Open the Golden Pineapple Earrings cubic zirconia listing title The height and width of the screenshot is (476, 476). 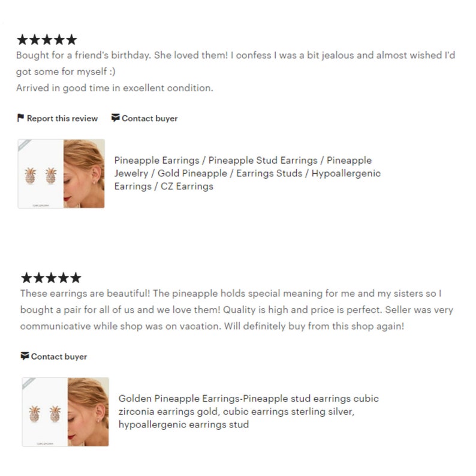[248, 411]
